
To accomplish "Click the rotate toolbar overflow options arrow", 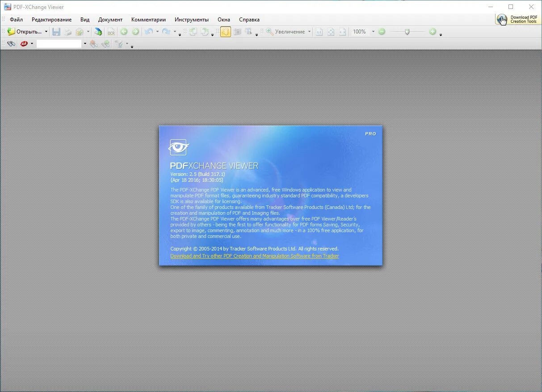I will coord(212,34).
